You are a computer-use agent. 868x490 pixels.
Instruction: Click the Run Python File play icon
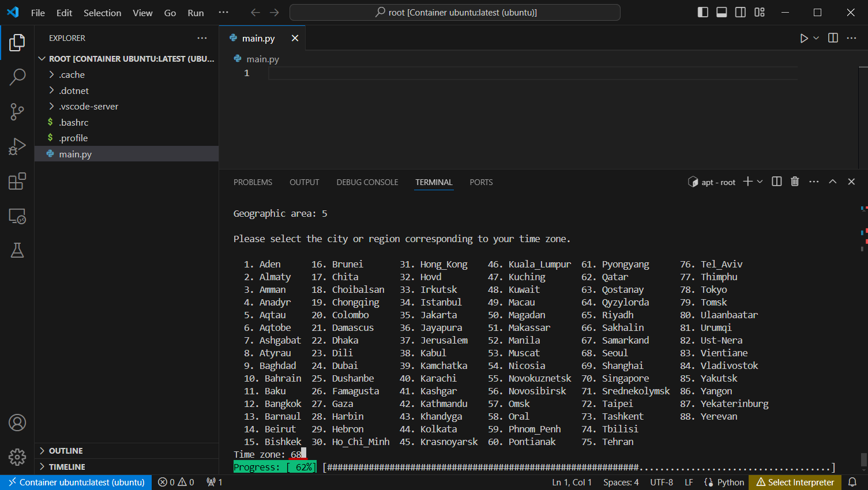click(x=804, y=38)
